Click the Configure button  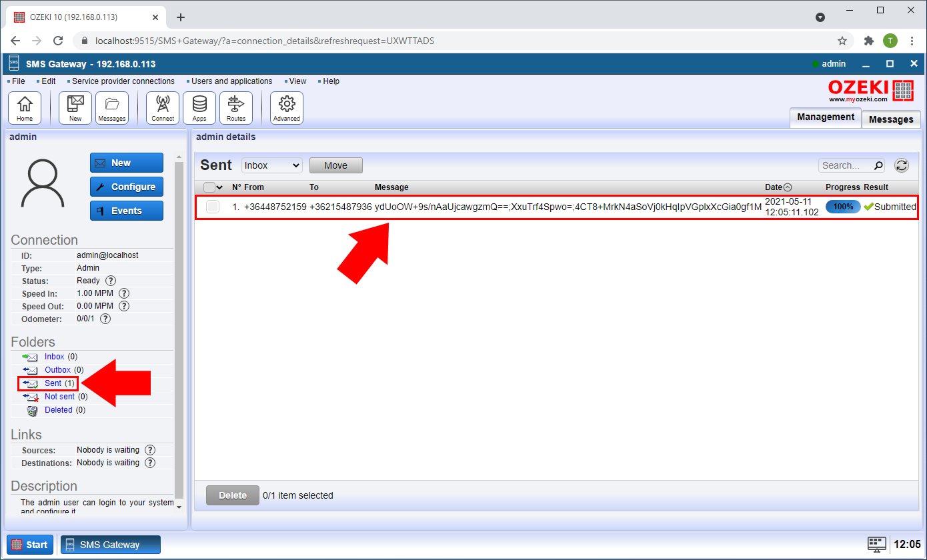127,187
